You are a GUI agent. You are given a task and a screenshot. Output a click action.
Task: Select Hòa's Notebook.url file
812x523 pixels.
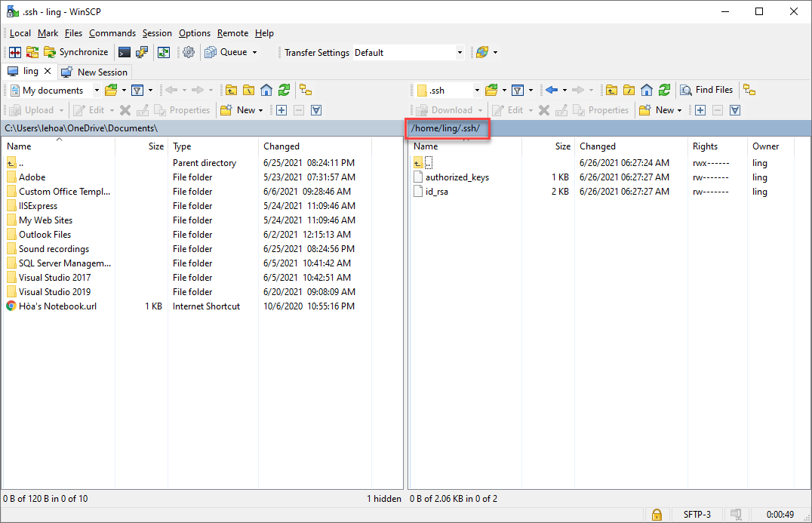coord(57,306)
